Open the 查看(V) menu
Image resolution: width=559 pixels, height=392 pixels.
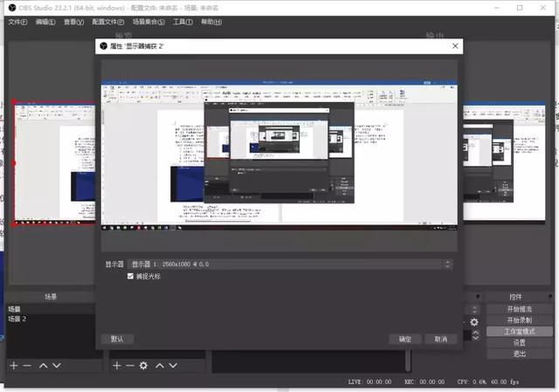pos(73,22)
